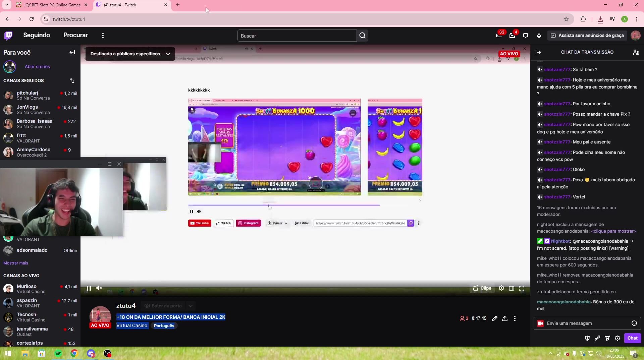The width and height of the screenshot is (644, 360).
Task: Edit stream info pencil icon
Action: (x=495, y=319)
